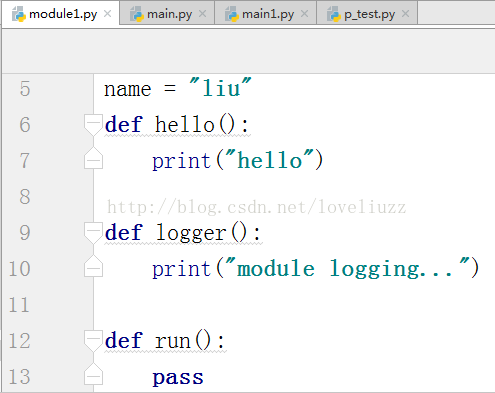This screenshot has height=393, width=495.
Task: Click line number 5 in gutter
Action: point(25,89)
